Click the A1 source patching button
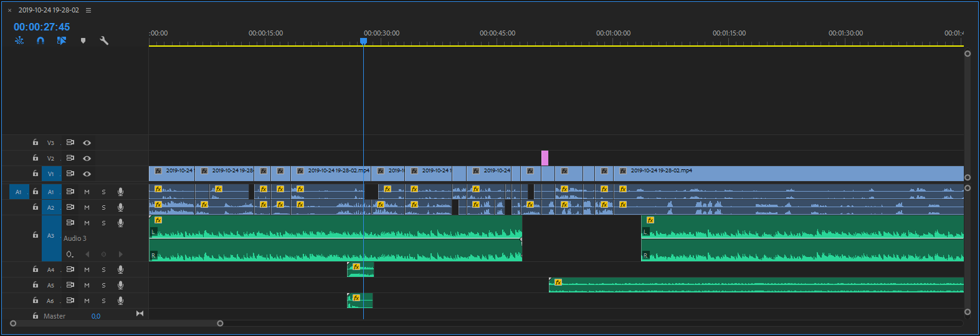Viewport: 980px width, 336px height. point(19,192)
